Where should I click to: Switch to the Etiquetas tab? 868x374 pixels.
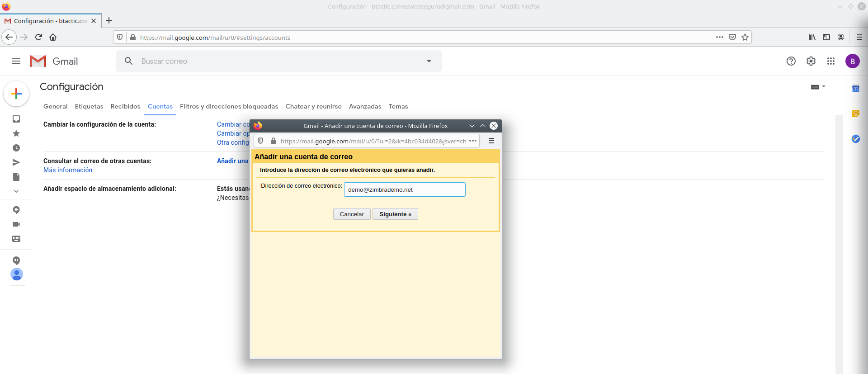(x=89, y=106)
